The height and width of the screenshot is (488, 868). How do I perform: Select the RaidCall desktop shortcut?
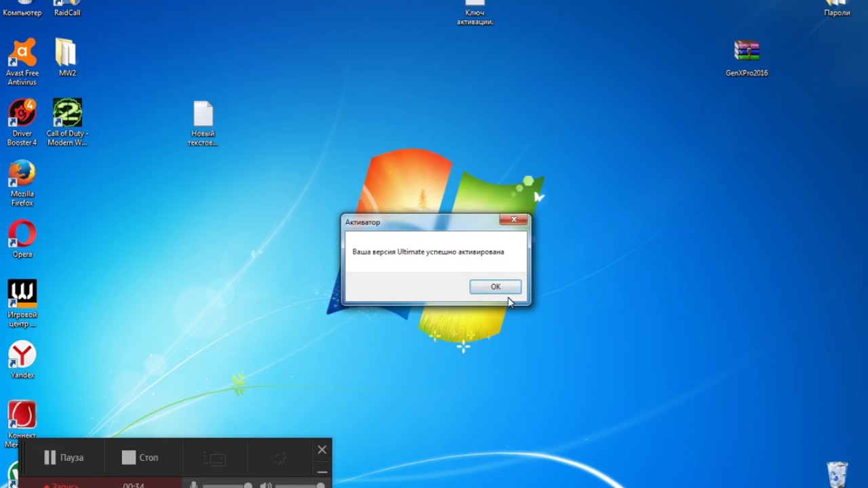pos(67,9)
